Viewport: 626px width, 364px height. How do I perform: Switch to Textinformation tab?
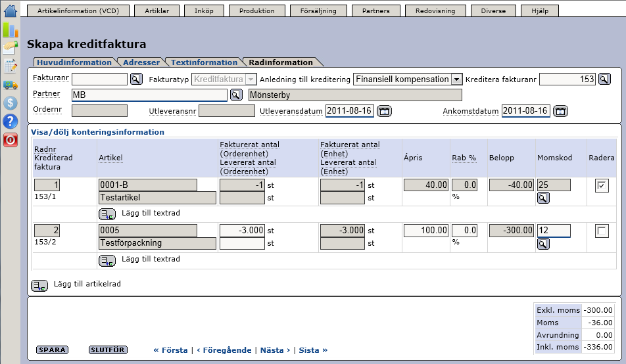pyautogui.click(x=204, y=62)
